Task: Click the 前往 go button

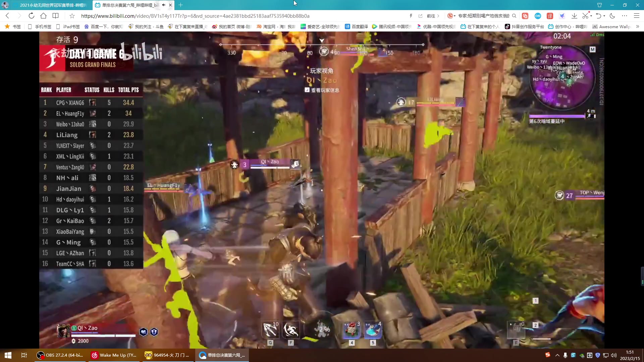Action: [x=433, y=16]
